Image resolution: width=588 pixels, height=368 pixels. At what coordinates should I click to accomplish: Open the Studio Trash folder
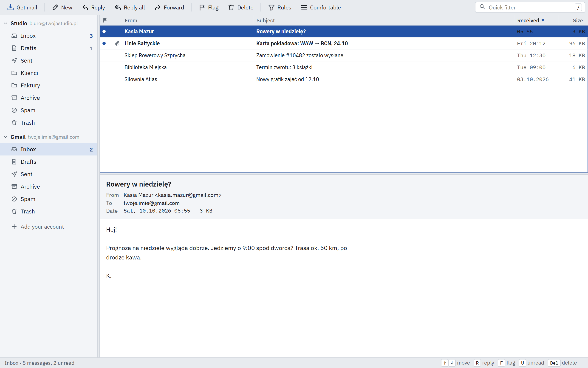[x=49, y=123]
